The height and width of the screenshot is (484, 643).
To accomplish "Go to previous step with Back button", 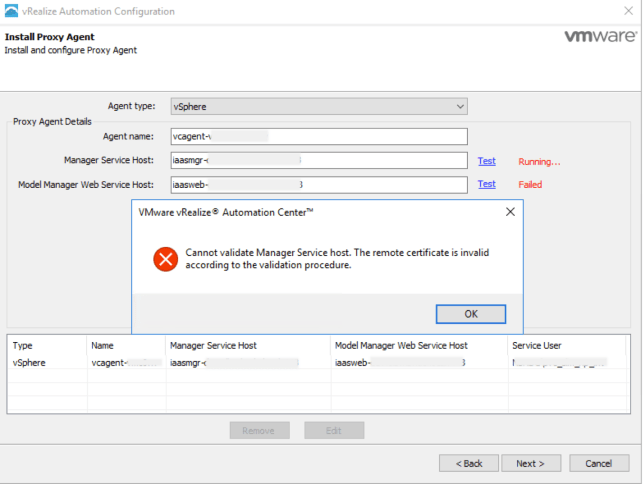I will click(469, 463).
